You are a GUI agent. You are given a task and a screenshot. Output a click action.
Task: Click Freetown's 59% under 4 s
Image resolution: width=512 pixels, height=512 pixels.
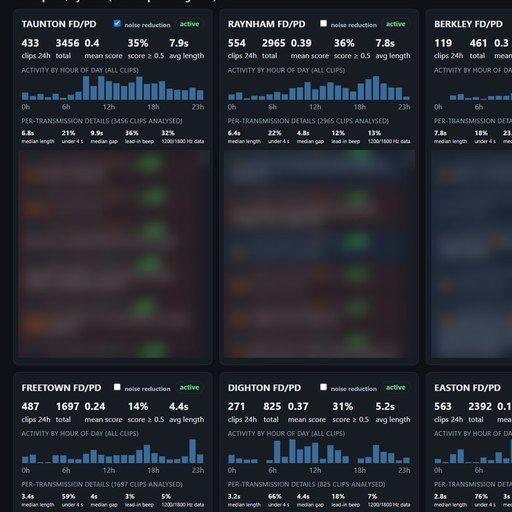tap(68, 497)
